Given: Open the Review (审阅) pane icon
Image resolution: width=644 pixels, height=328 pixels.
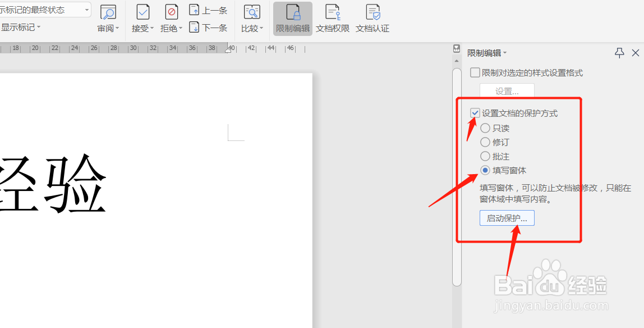Looking at the screenshot, I should coord(108,12).
